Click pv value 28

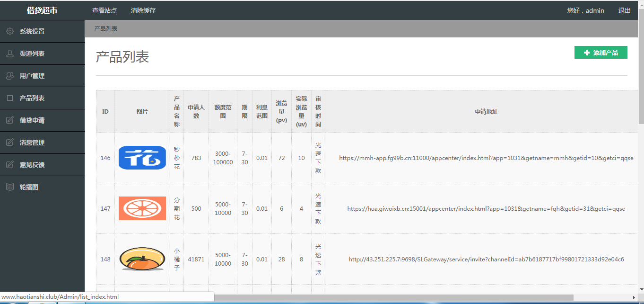[282, 259]
